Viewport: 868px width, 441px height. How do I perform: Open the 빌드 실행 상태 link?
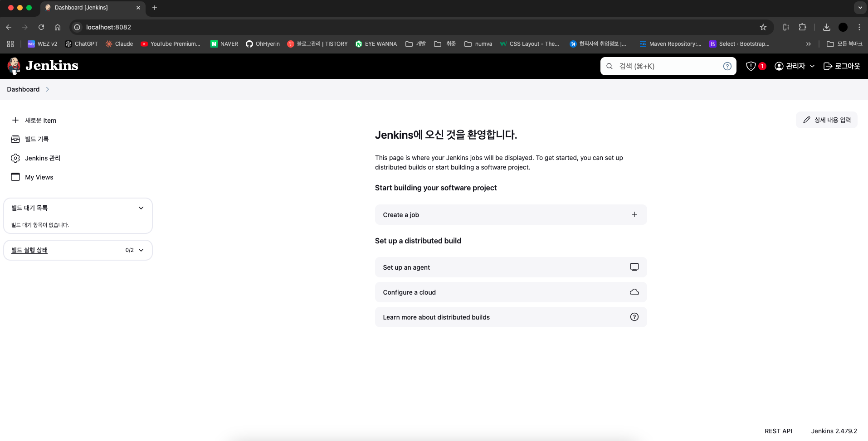click(29, 250)
